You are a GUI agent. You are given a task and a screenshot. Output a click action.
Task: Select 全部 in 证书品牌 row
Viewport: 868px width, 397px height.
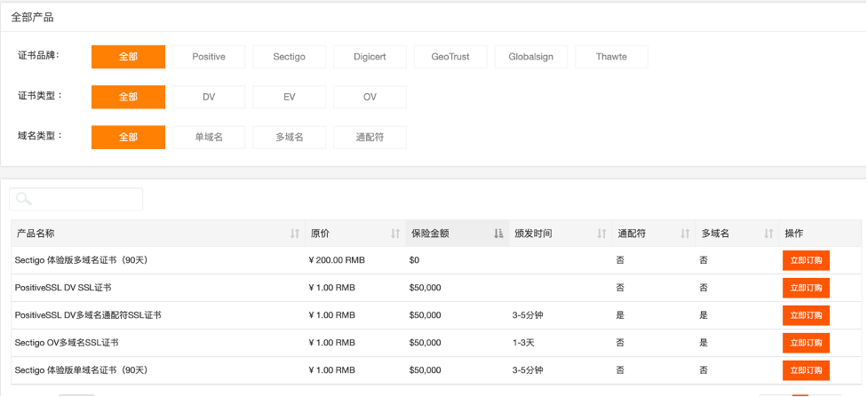click(128, 57)
